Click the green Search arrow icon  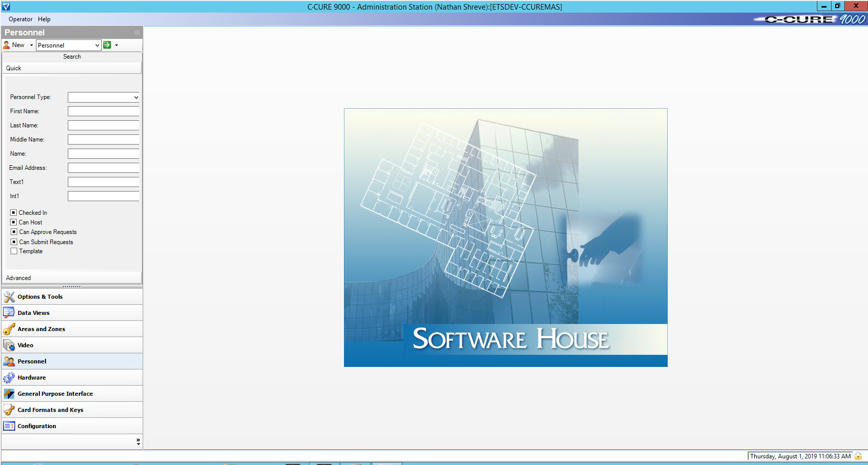107,45
